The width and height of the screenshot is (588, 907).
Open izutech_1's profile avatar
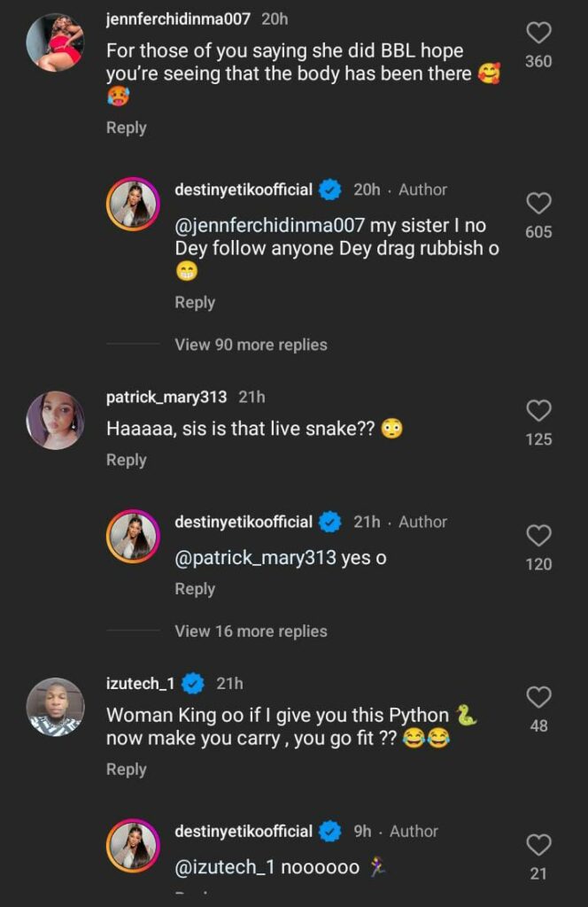pos(55,707)
